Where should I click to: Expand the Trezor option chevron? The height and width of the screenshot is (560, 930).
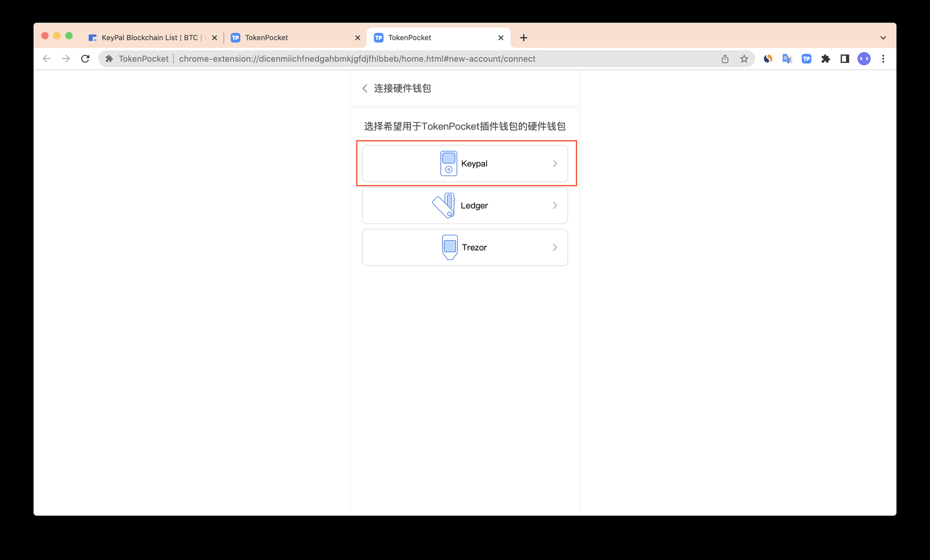(555, 248)
